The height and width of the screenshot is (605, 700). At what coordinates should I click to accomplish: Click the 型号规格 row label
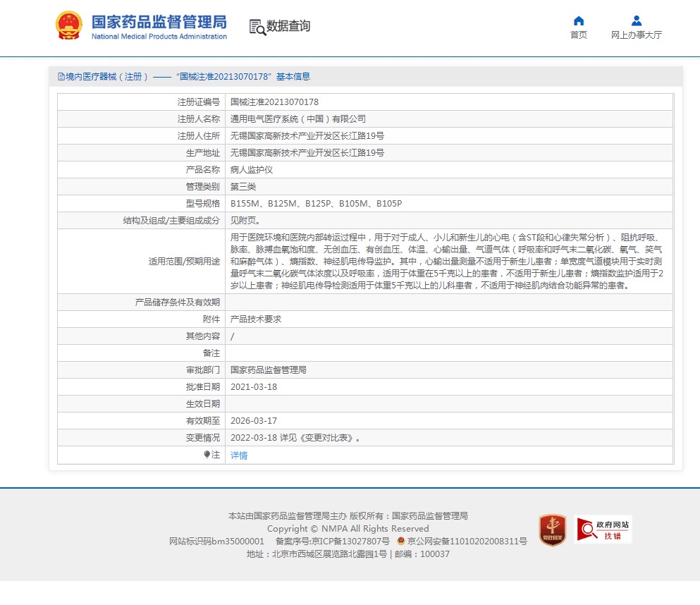tap(203, 204)
